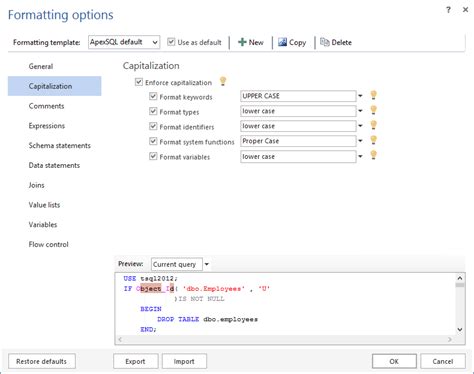The image size is (474, 374).
Task: Open the Proper Case system functions dropdown arrow
Action: coord(360,141)
